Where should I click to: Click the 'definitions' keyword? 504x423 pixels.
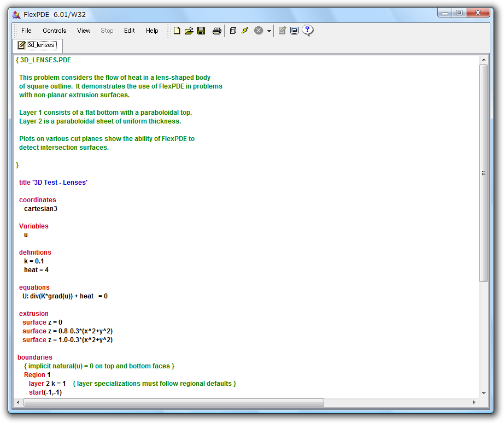coord(35,252)
